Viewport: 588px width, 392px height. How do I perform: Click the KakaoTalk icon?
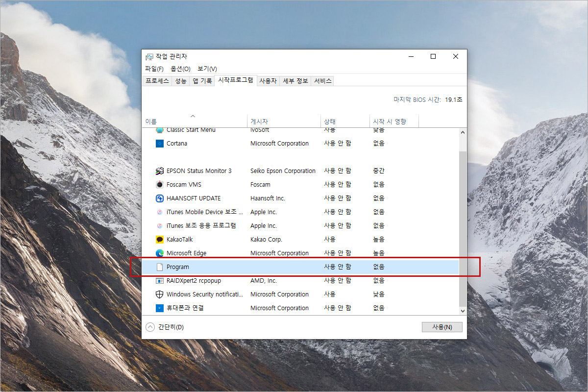tap(159, 240)
